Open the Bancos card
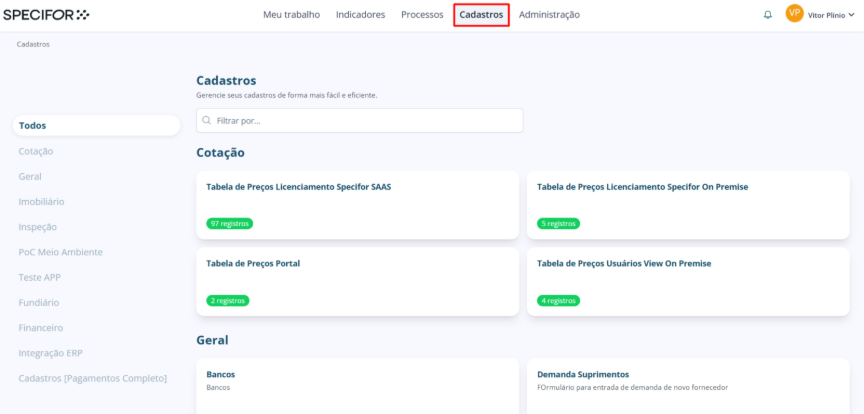 (358, 386)
